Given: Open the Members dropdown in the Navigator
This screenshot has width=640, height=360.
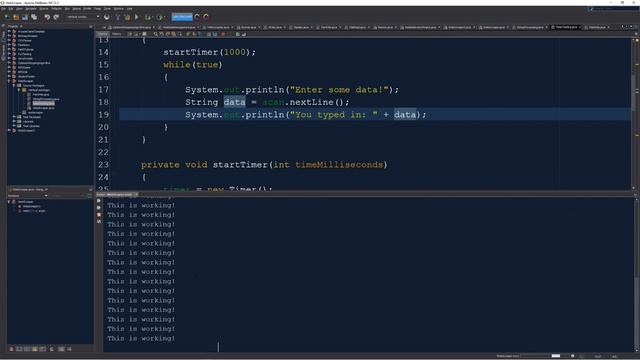Looking at the screenshot, I should click(28, 196).
